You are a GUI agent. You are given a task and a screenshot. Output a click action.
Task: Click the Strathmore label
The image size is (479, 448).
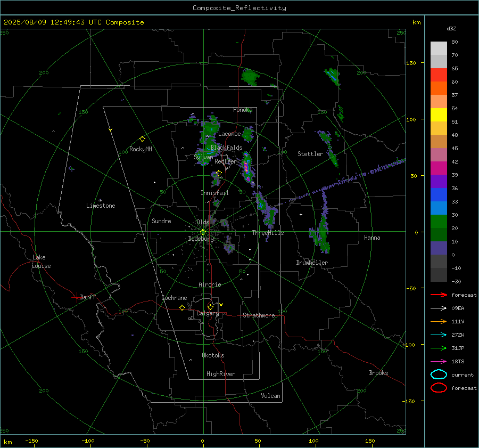(259, 315)
